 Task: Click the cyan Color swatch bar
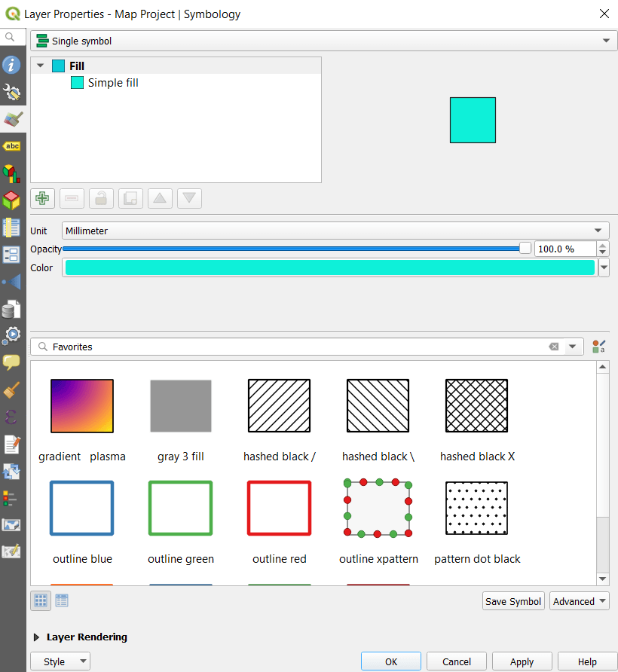pyautogui.click(x=329, y=268)
